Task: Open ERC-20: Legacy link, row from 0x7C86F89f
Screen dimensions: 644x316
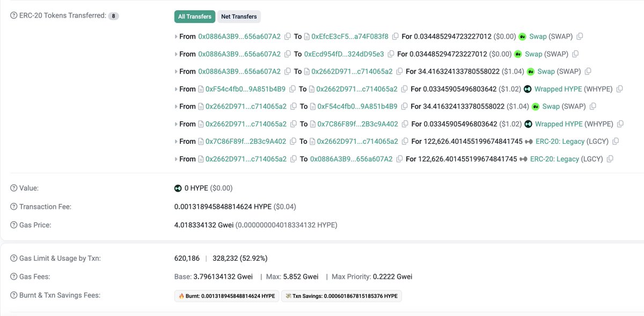Action: [x=560, y=142]
